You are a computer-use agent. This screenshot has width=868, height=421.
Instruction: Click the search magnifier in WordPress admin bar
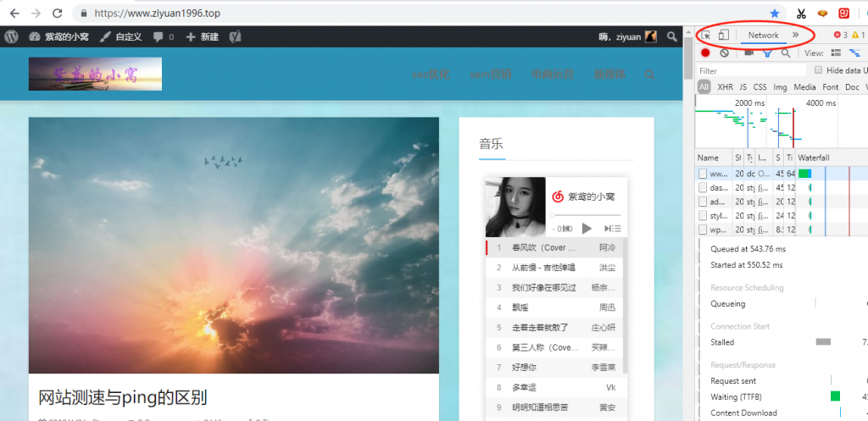point(671,37)
